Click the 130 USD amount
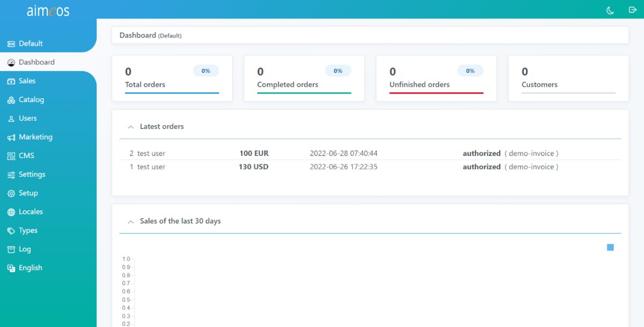 (x=254, y=167)
